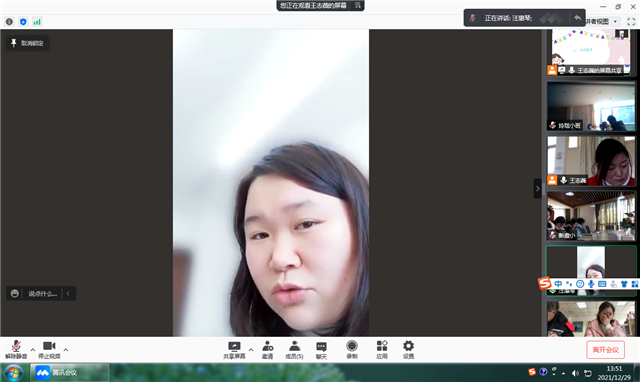Open network icon in system tray
640x382 pixels.
click(588, 373)
